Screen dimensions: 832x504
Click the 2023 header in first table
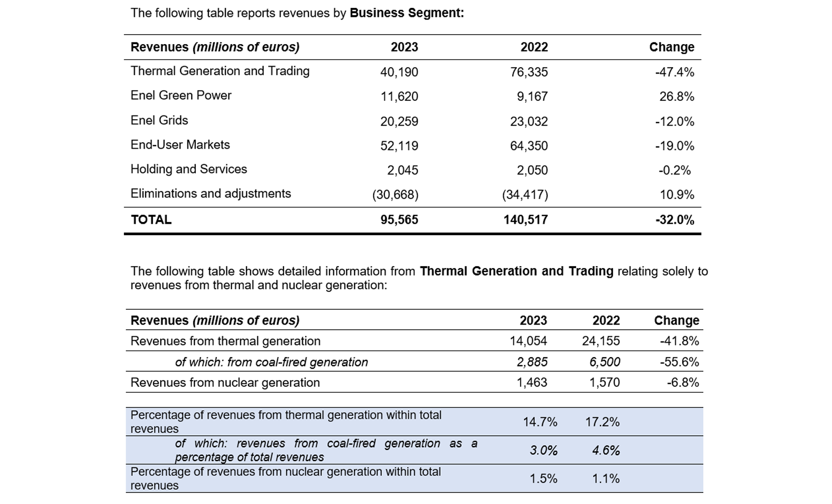pyautogui.click(x=404, y=47)
